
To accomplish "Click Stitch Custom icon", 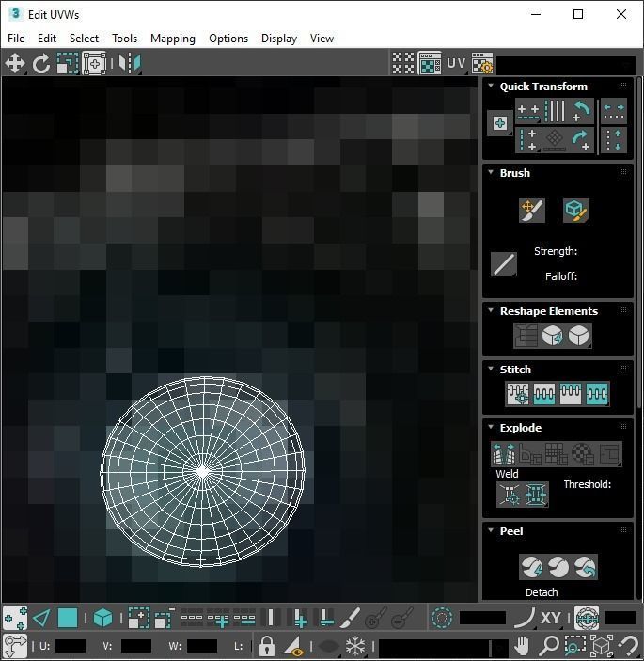I will (597, 394).
